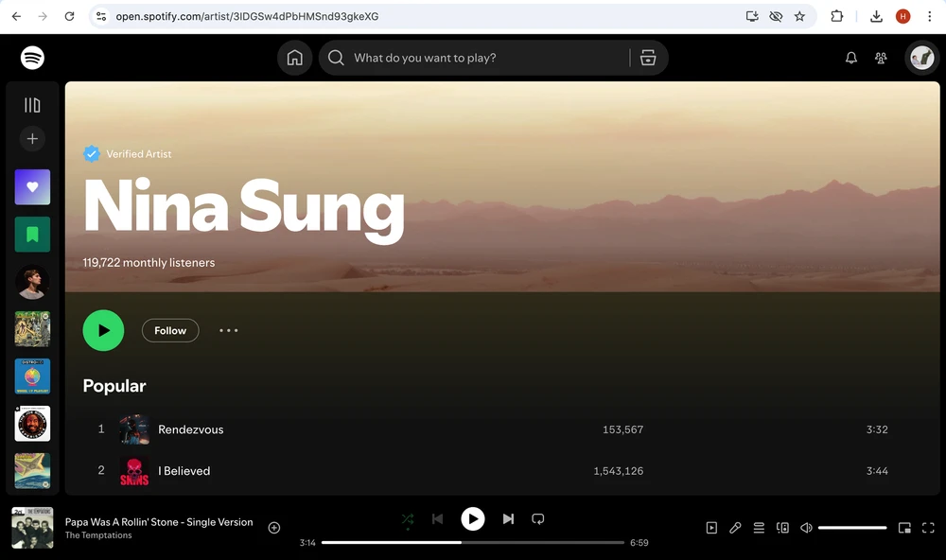Click the Popular heading
Image resolution: width=946 pixels, height=560 pixels.
[114, 386]
